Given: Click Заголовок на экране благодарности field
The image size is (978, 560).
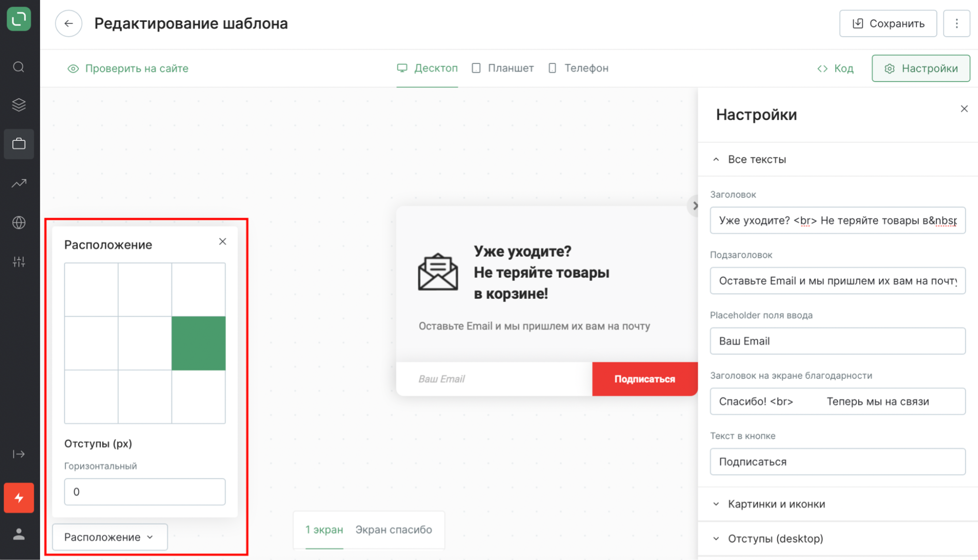Looking at the screenshot, I should 838,402.
